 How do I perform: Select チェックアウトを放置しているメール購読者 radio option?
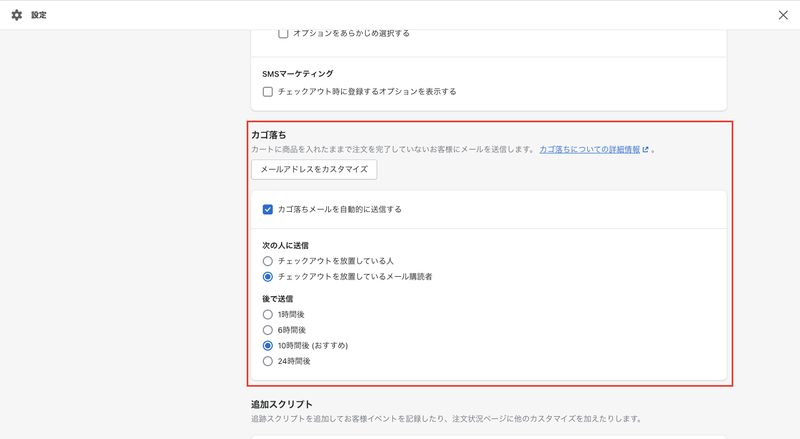click(267, 277)
